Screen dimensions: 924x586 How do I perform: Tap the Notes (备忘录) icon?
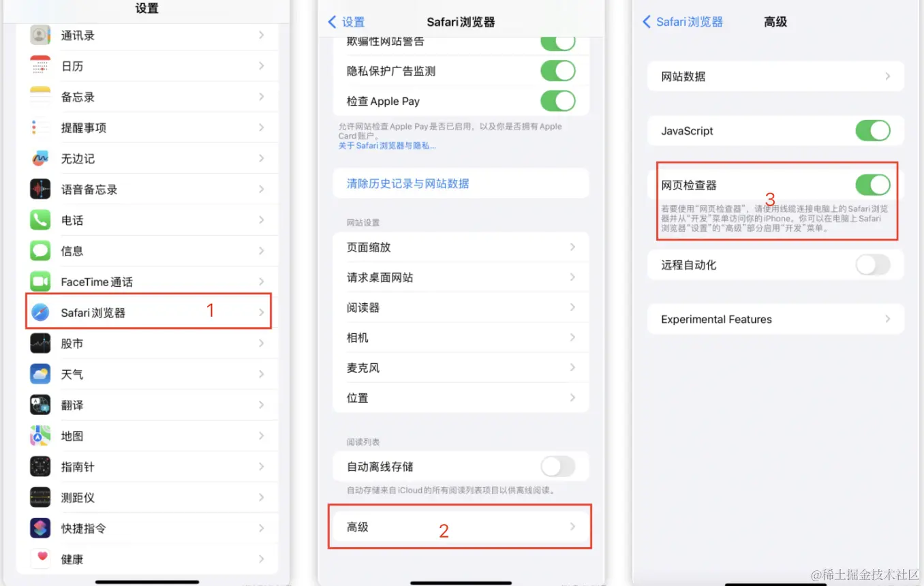[40, 97]
